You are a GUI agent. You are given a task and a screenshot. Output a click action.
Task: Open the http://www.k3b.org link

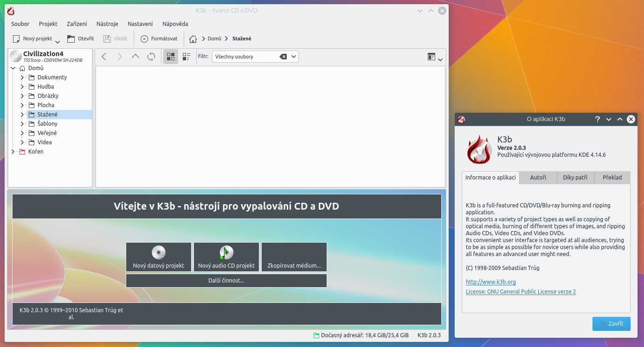pyautogui.click(x=491, y=282)
